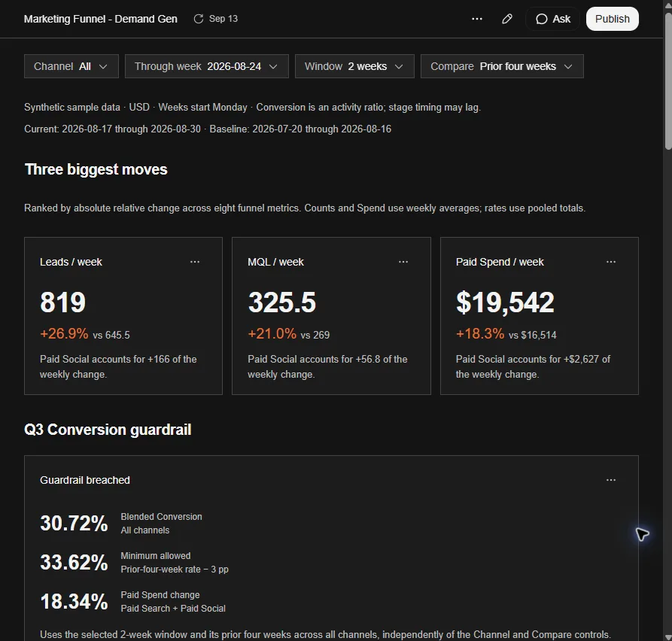
Task: Click the $19,542 paid spend value
Action: (505, 302)
